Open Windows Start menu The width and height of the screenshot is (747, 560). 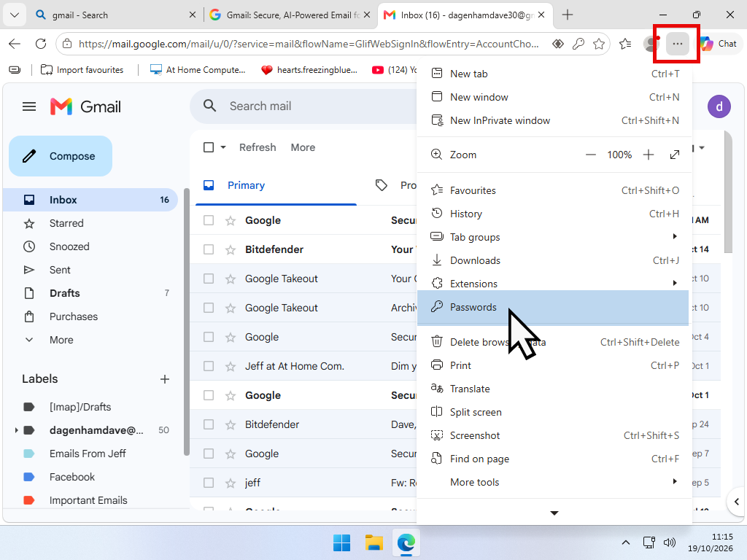click(341, 542)
